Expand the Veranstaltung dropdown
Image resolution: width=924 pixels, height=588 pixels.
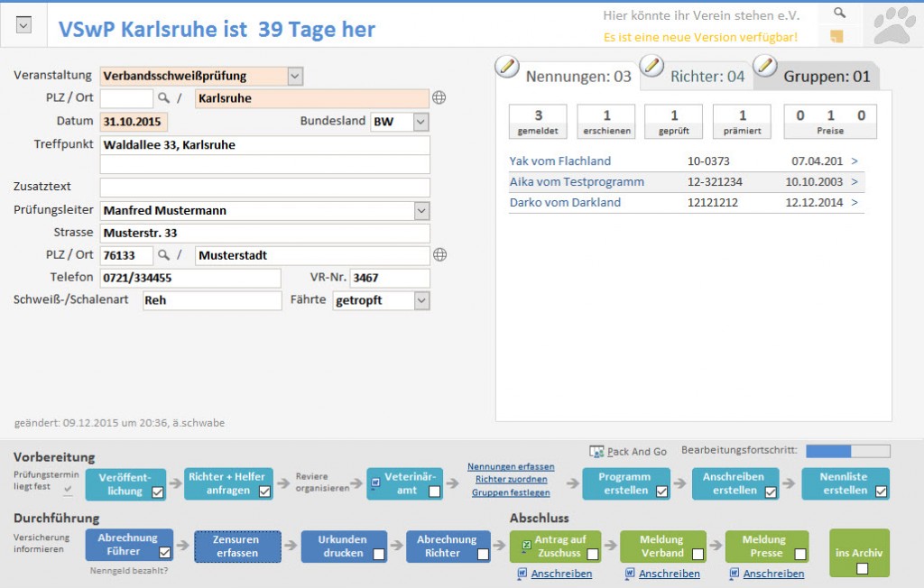pos(295,76)
